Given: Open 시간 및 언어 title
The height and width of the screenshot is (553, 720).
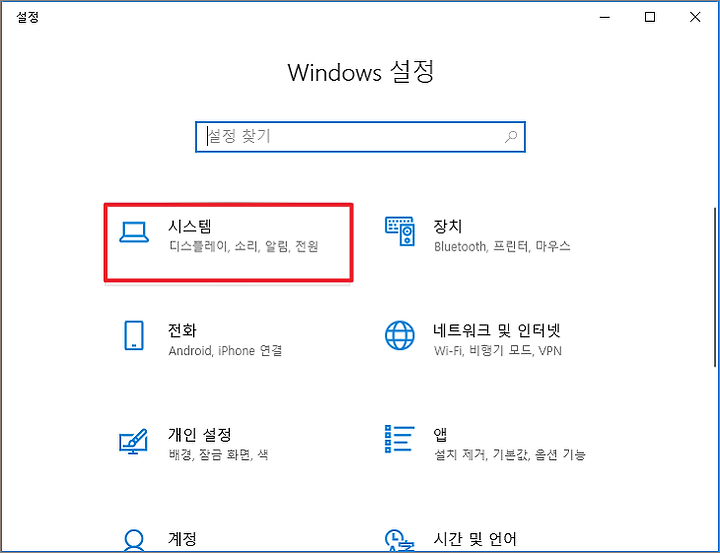Looking at the screenshot, I should point(475,539).
